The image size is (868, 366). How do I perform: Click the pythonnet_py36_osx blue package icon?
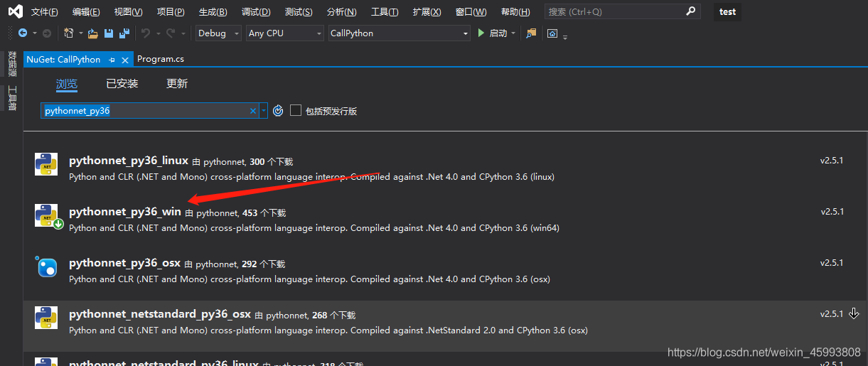46,267
